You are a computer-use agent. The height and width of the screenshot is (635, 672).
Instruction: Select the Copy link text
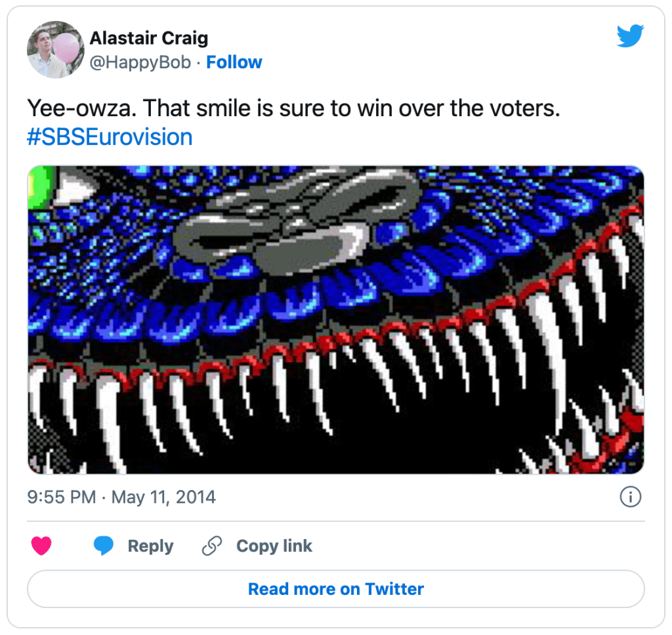click(x=274, y=546)
